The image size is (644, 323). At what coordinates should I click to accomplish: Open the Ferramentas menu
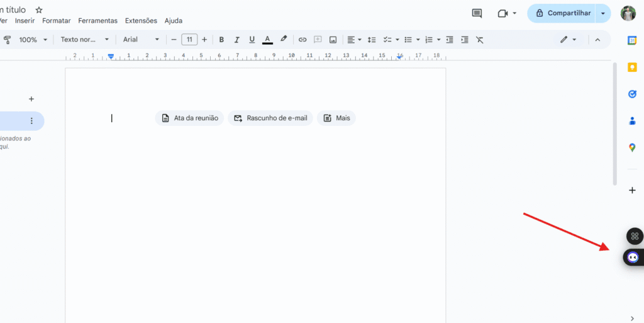(x=97, y=21)
